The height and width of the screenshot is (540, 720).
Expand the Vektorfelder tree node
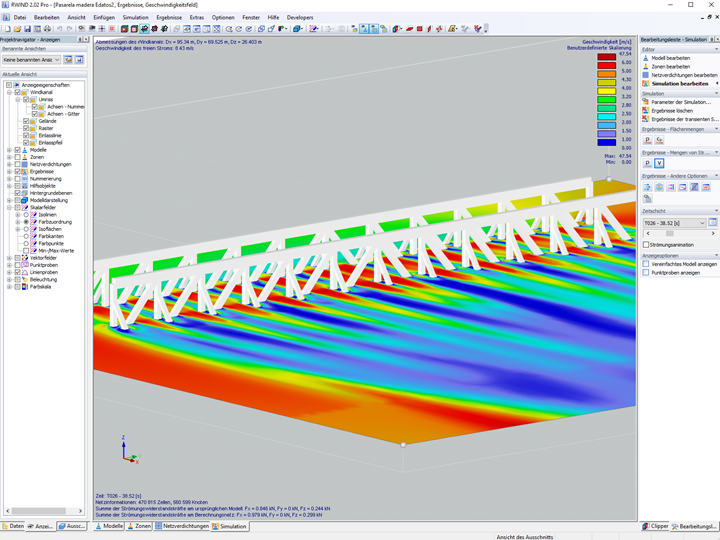point(9,258)
